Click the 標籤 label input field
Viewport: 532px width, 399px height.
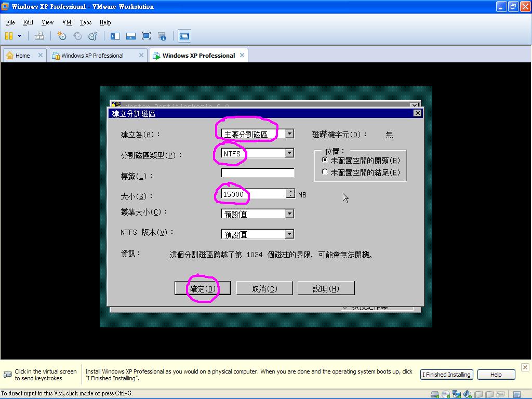point(258,173)
